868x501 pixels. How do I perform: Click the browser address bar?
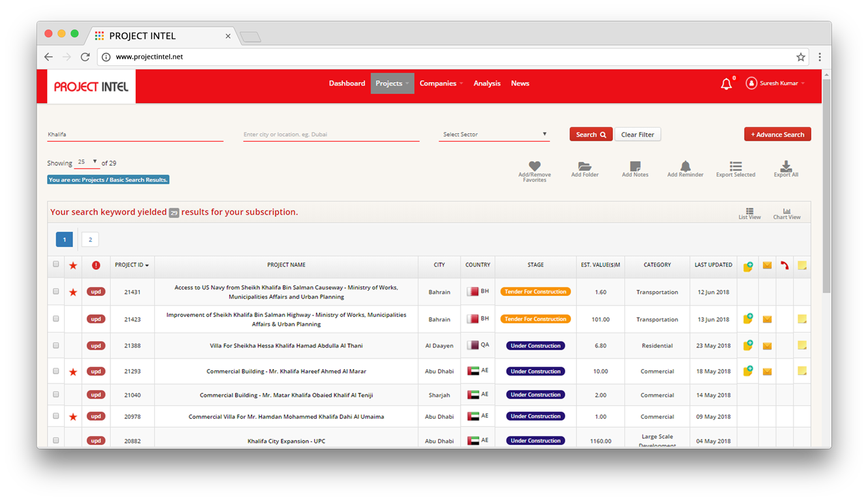(x=454, y=57)
